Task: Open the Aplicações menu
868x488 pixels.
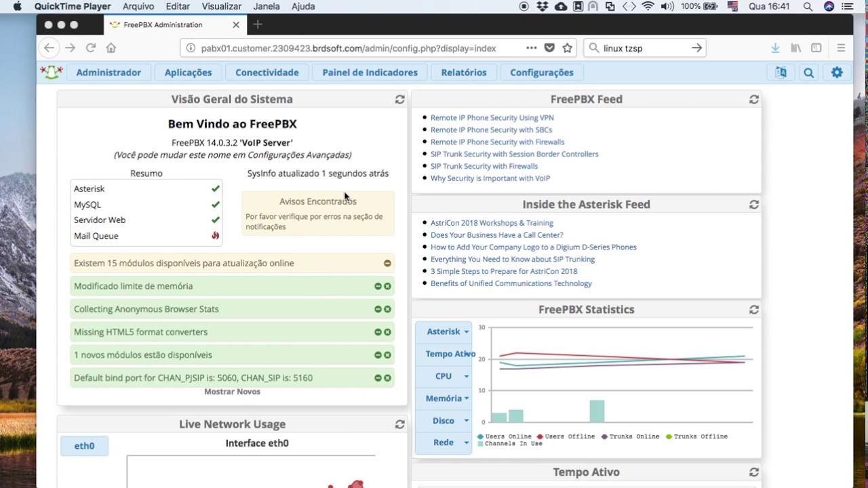Action: pos(188,73)
